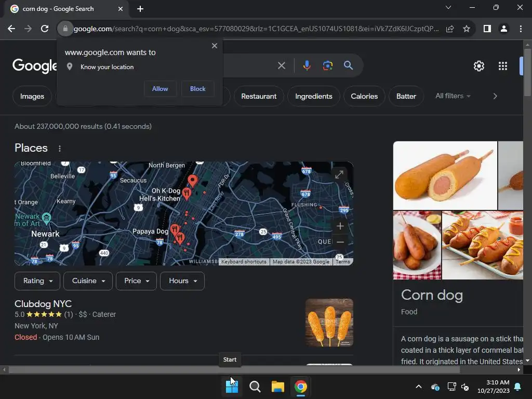532x399 pixels.
Task: Open the clock and date panel
Action: point(494,387)
